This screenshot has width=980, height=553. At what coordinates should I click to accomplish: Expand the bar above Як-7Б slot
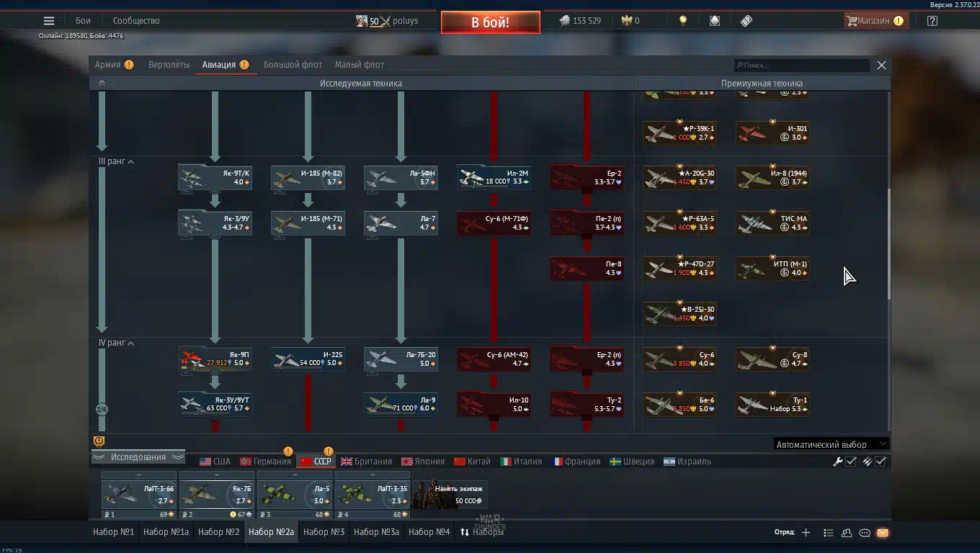click(x=217, y=475)
